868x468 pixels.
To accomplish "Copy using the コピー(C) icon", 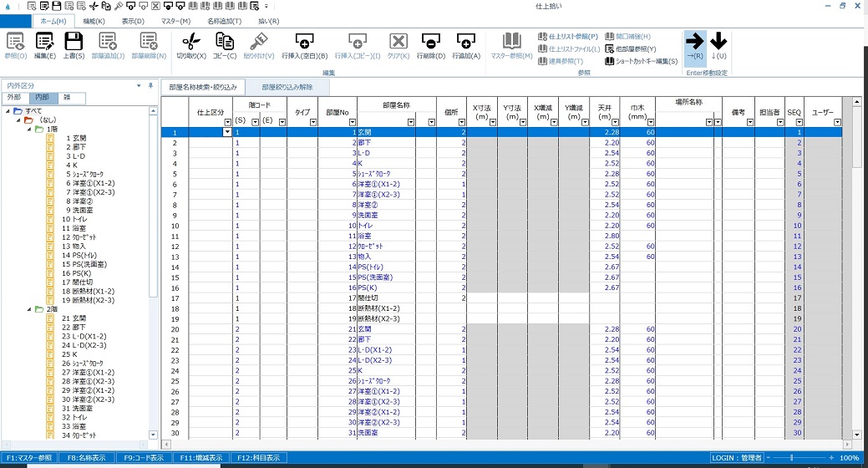I will point(224,45).
